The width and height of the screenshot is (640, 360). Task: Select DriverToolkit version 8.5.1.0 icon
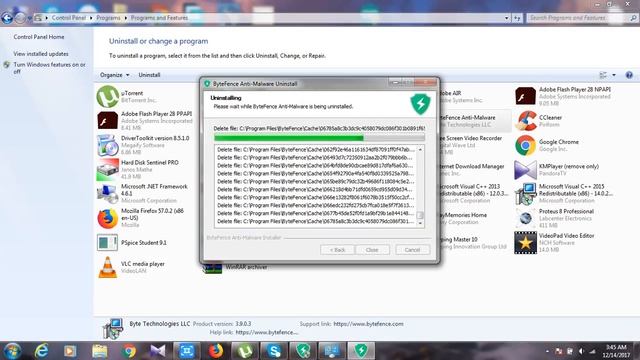pos(107,145)
